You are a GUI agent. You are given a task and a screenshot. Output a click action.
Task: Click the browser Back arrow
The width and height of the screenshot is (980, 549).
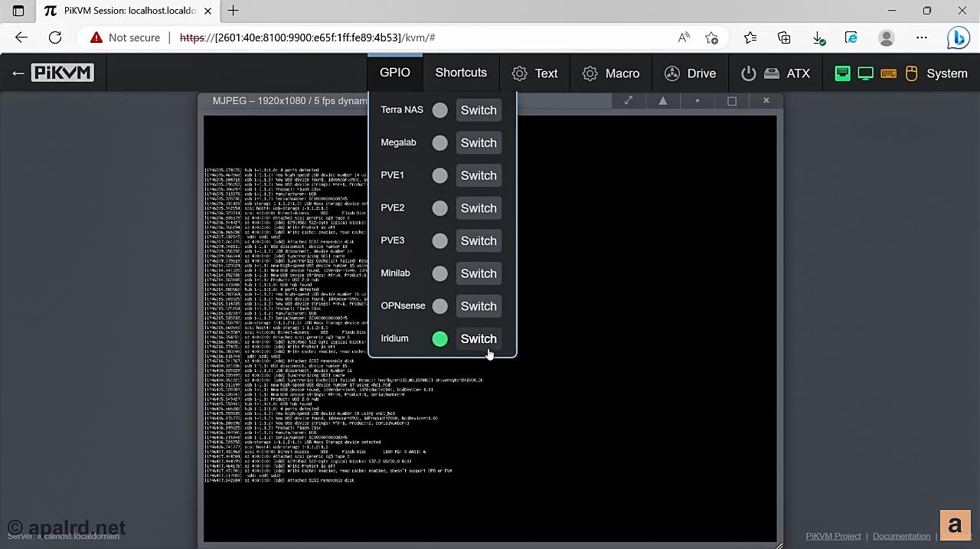21,38
